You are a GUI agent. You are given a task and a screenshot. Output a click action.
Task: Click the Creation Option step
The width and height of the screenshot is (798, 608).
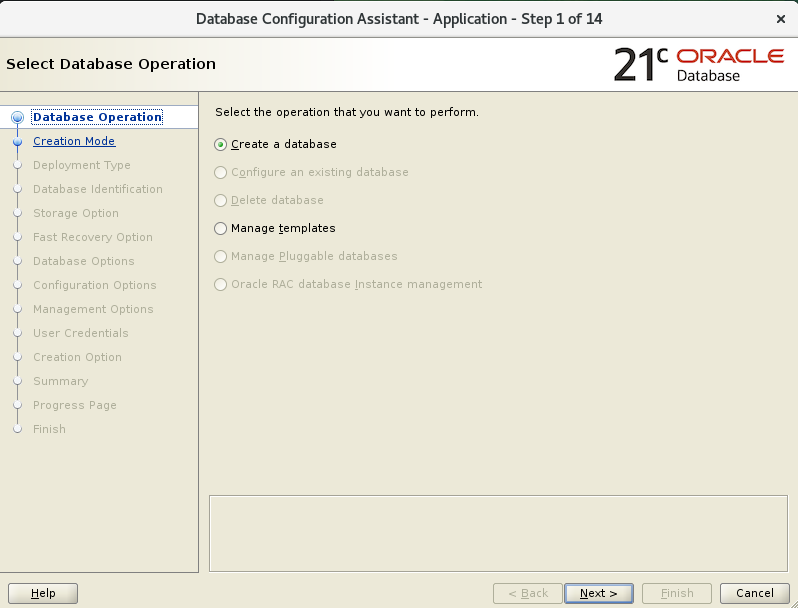77,357
